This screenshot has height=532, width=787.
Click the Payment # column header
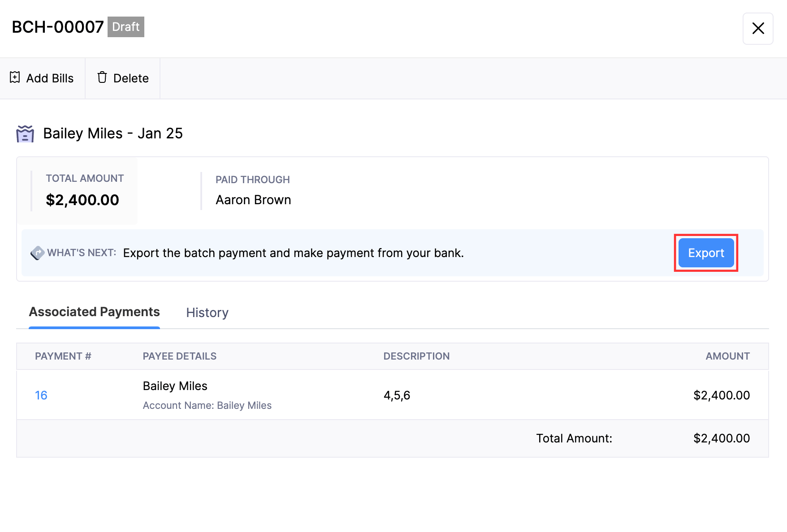pyautogui.click(x=63, y=356)
